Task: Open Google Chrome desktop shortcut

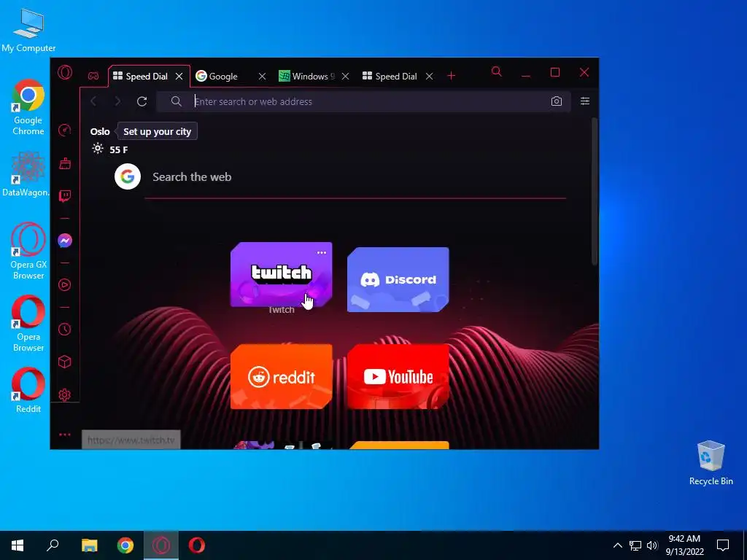Action: point(28,108)
